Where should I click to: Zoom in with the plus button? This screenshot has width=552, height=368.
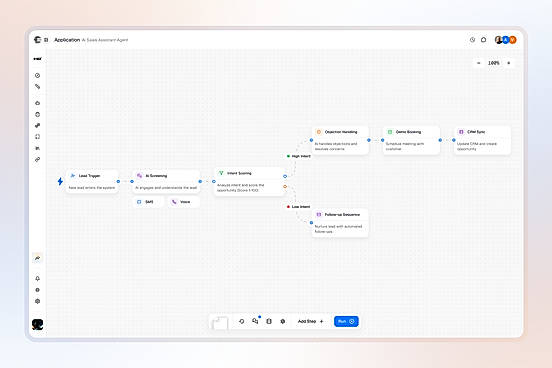[509, 63]
